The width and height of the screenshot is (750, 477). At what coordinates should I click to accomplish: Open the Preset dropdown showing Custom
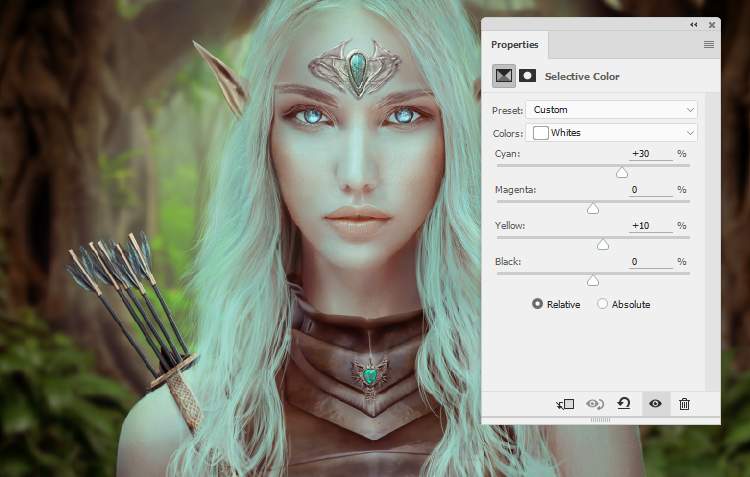[611, 110]
